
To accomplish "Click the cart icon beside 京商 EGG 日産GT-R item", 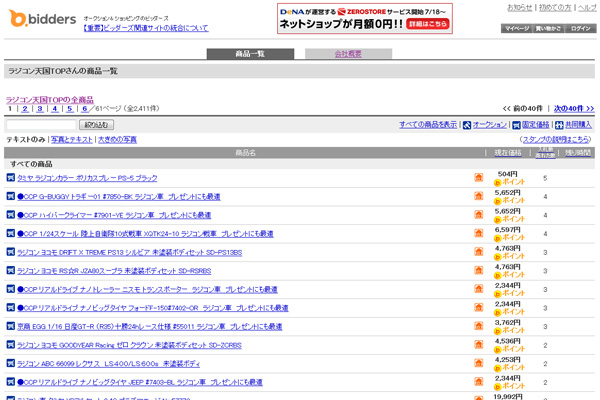I will (11, 327).
